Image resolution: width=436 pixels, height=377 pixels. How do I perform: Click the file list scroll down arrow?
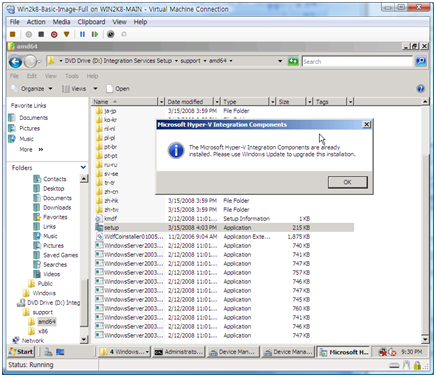pyautogui.click(x=425, y=340)
